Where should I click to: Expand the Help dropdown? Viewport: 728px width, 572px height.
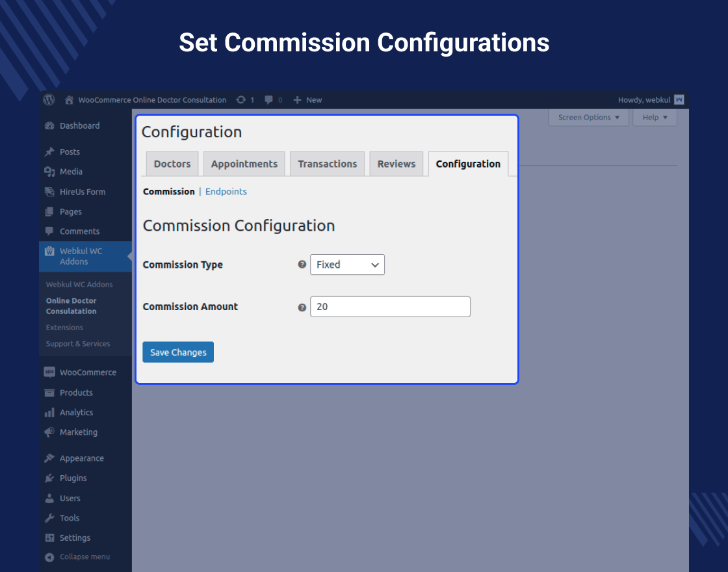coord(655,118)
